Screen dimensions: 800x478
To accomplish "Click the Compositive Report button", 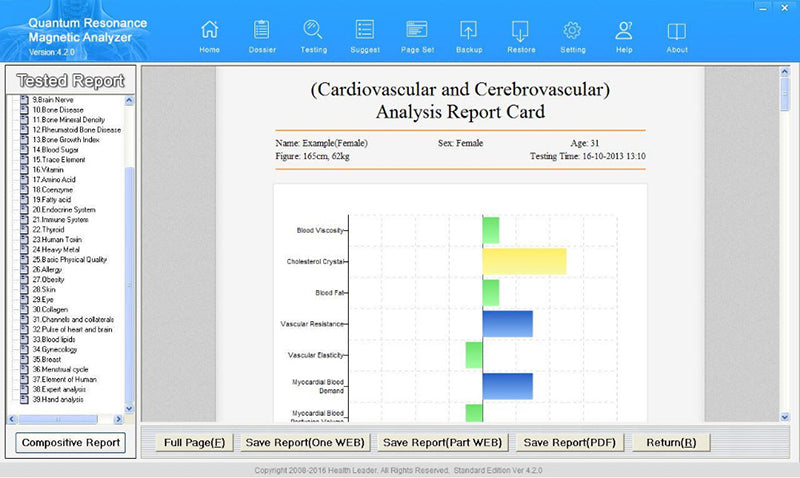I will tap(71, 442).
